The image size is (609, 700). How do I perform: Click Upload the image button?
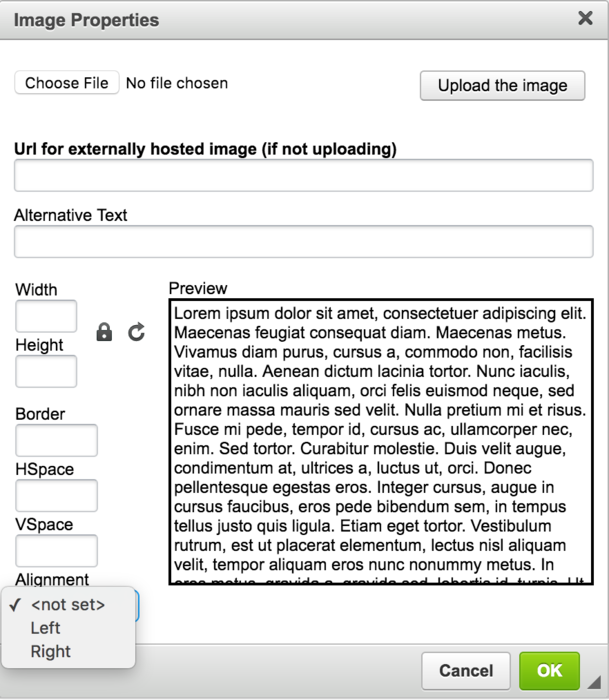click(502, 86)
